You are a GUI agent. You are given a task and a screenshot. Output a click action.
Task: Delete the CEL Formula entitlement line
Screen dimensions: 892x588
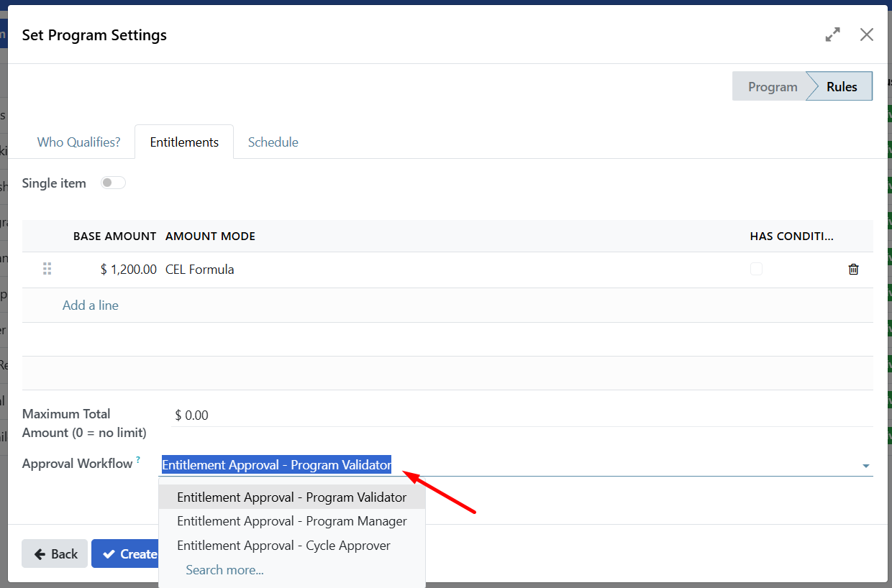point(853,270)
